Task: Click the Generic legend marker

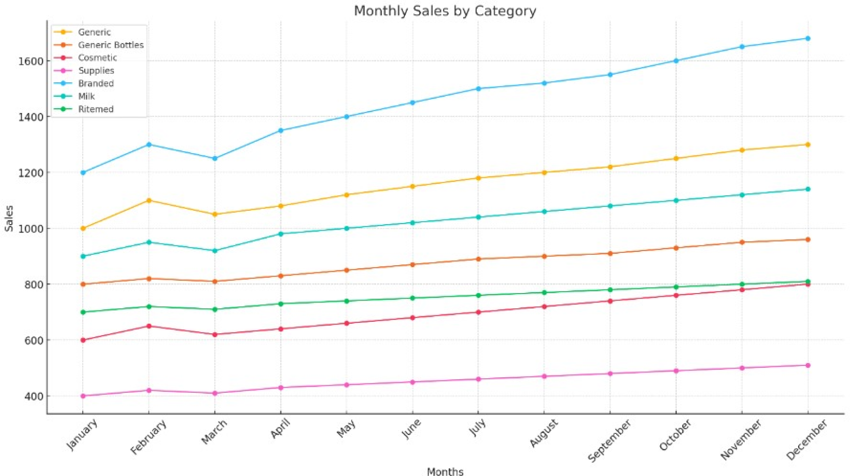Action: (63, 32)
